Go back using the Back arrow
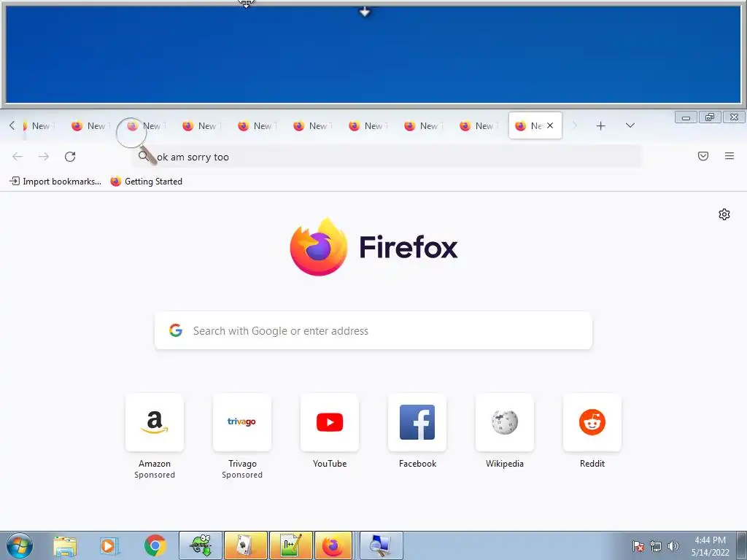This screenshot has height=560, width=747. (x=18, y=157)
